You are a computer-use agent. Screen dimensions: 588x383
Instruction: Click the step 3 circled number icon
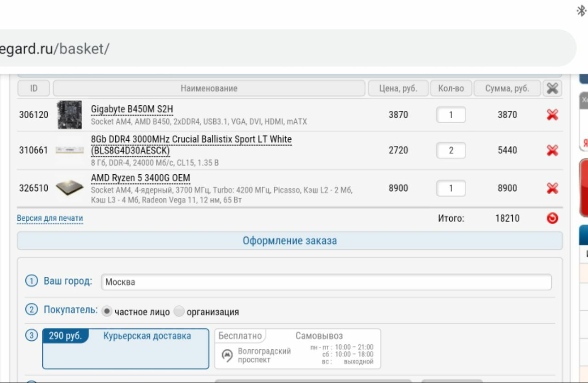pyautogui.click(x=31, y=336)
